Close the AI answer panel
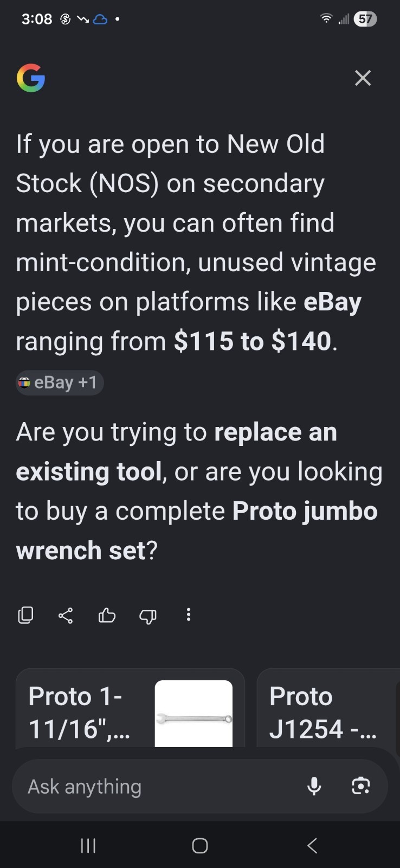 pyautogui.click(x=363, y=78)
